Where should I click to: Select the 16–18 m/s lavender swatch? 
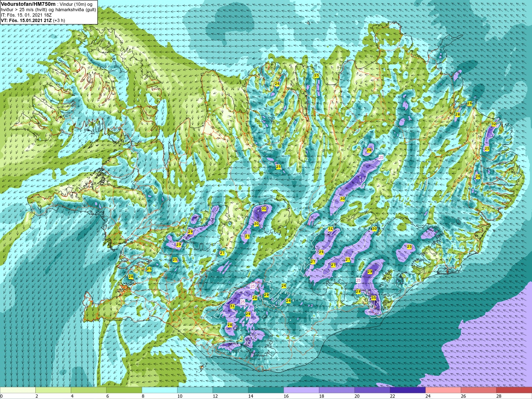pos(301,390)
